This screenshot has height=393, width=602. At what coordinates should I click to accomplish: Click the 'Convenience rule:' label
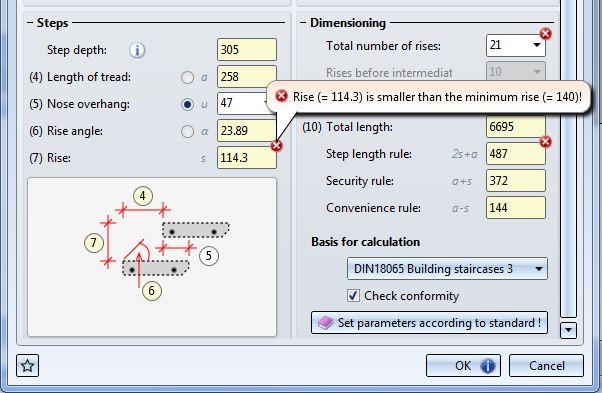tap(373, 208)
